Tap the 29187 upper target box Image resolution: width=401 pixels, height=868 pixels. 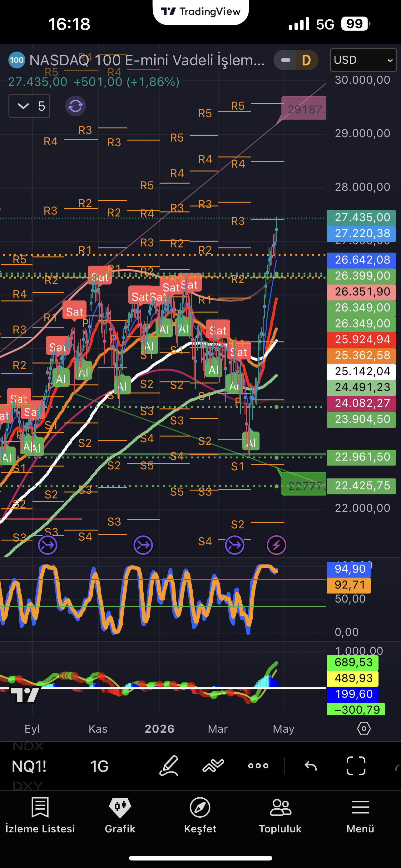pos(304,108)
